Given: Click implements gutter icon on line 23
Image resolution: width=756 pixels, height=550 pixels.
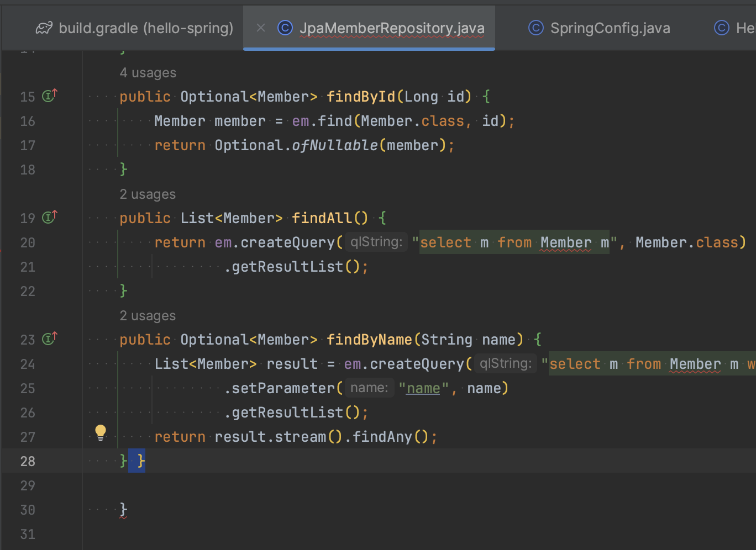Looking at the screenshot, I should [x=50, y=339].
